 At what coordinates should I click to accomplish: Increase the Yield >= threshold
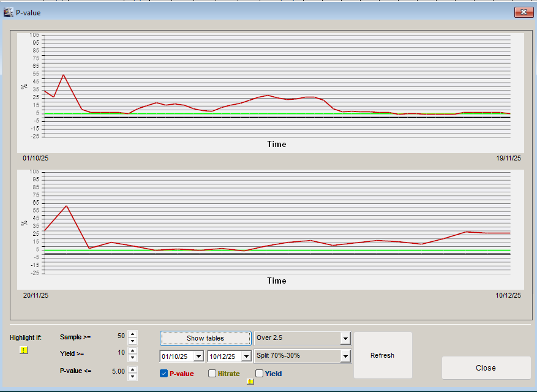(x=132, y=352)
